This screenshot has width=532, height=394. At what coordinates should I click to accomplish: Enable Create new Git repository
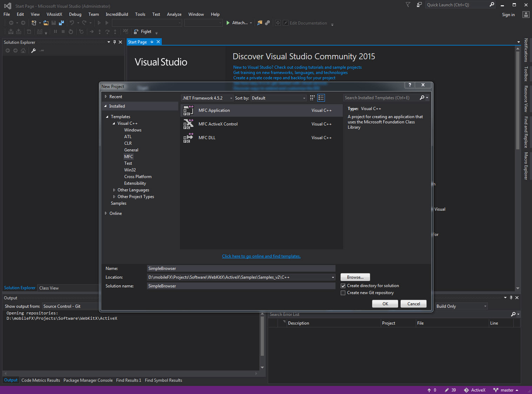(x=343, y=293)
